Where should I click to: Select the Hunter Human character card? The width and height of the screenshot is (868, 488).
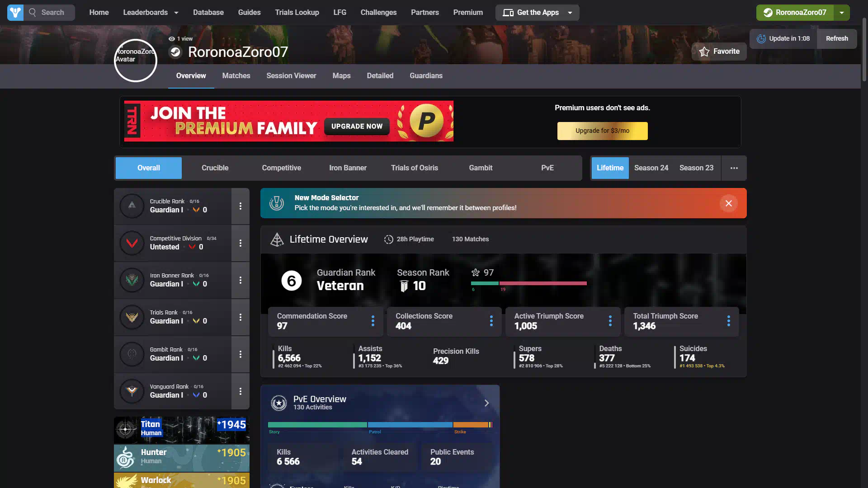coord(182,458)
